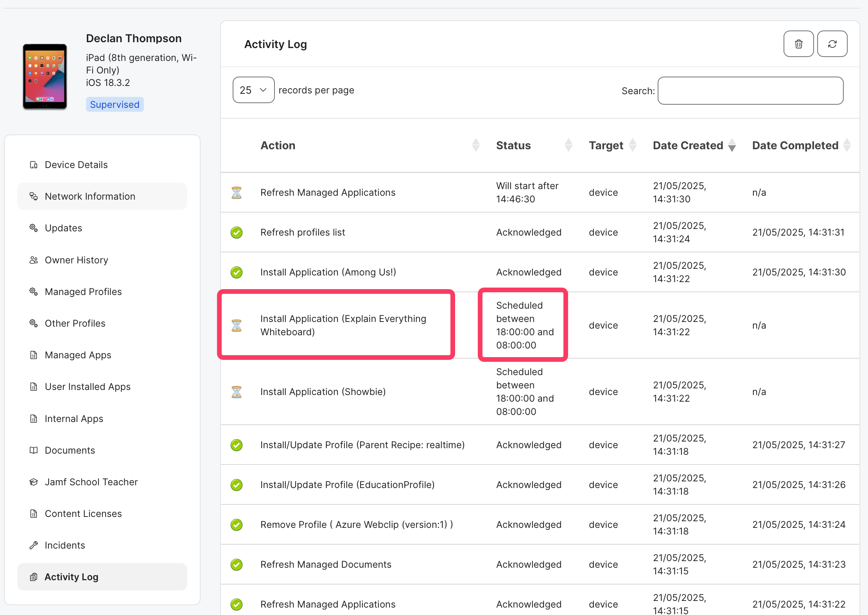
Task: Sort table by Status column
Action: (569, 145)
